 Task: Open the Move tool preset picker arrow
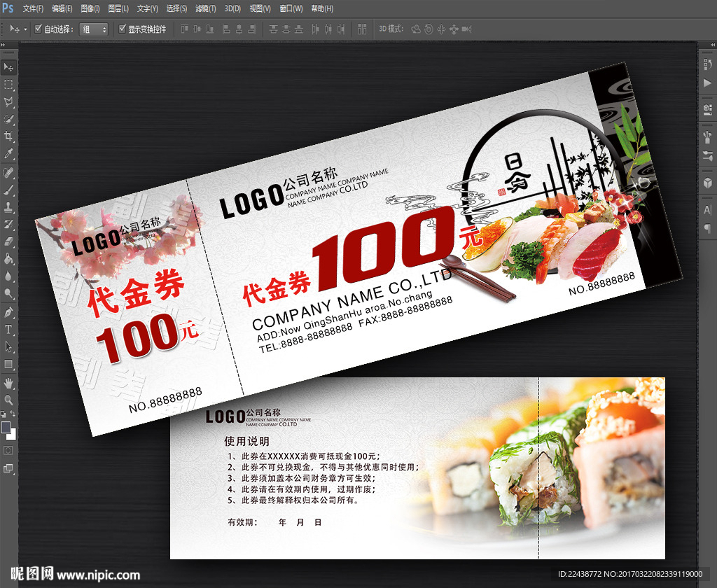tap(25, 29)
